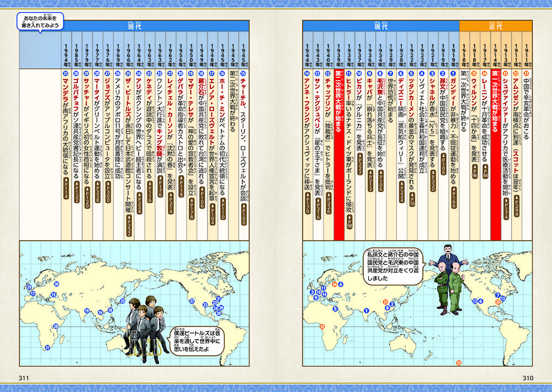Click blue marker 28 on Africa map
This screenshot has width=552, height=392.
[x=56, y=326]
